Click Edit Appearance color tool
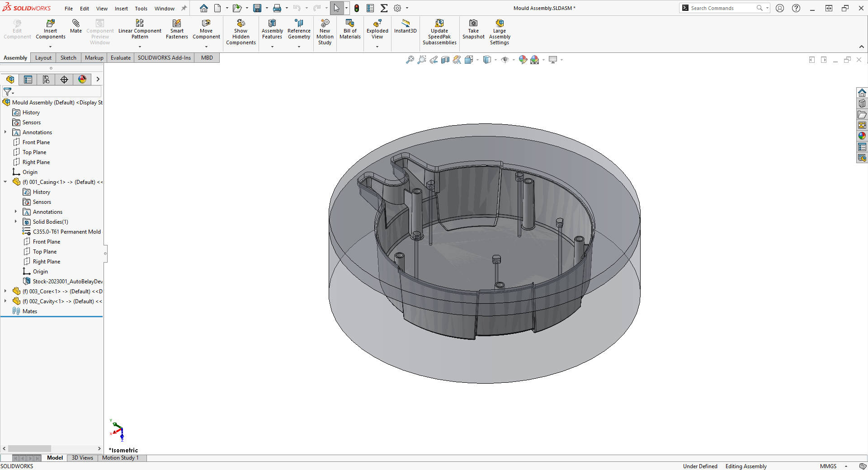Image resolution: width=868 pixels, height=470 pixels. pyautogui.click(x=523, y=60)
